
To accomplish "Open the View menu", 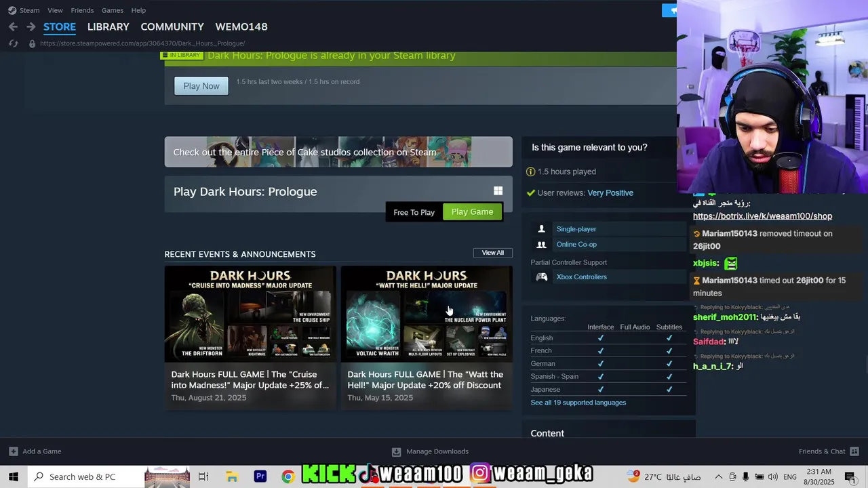I will [x=55, y=10].
